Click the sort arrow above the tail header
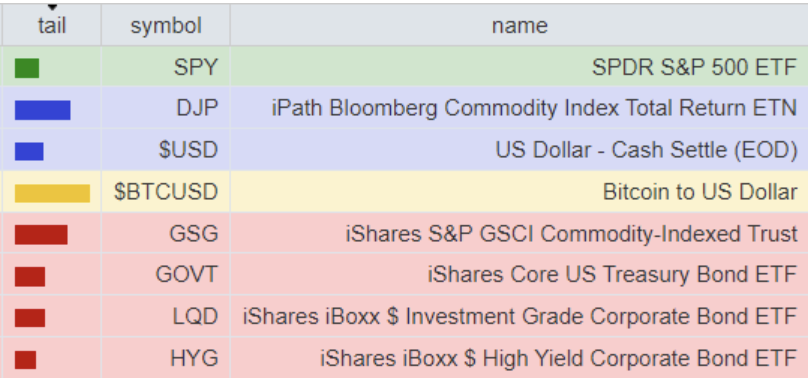Viewport: 812px width, 380px height. 52,8
